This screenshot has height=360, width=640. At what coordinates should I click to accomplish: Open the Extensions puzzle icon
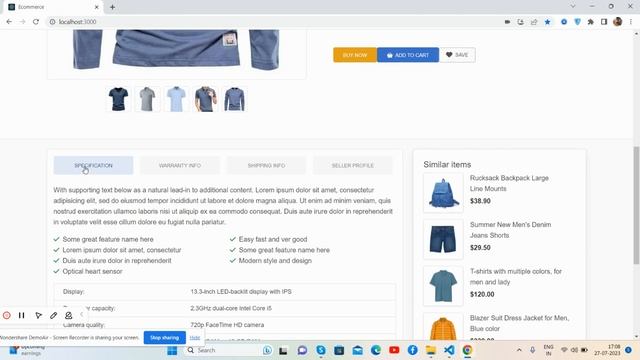point(591,22)
